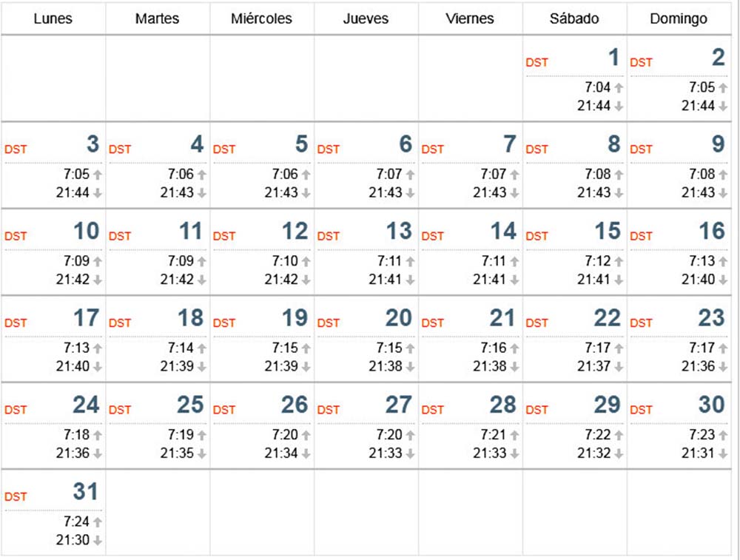Click the sunset arrow icon on day 2
This screenshot has height=560, width=740.
[723, 107]
